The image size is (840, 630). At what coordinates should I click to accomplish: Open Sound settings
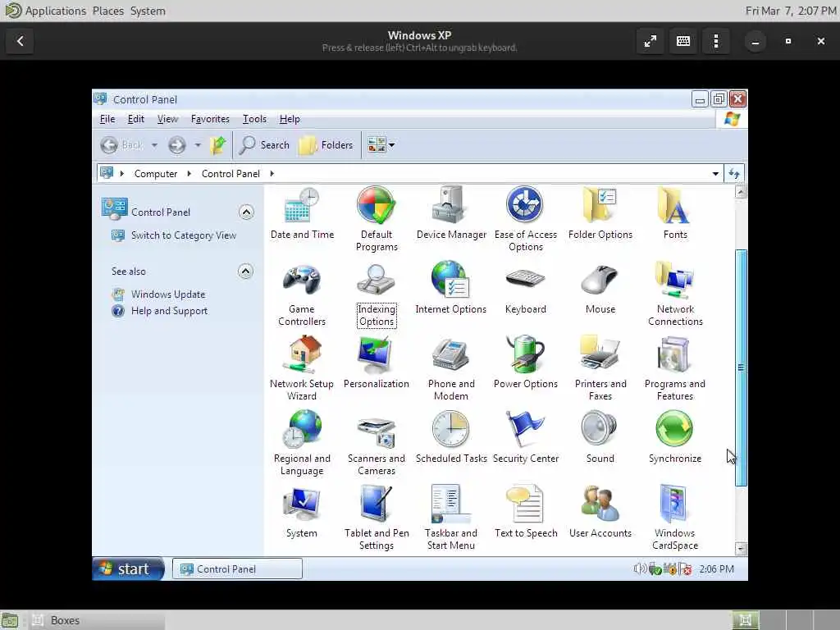click(x=600, y=437)
